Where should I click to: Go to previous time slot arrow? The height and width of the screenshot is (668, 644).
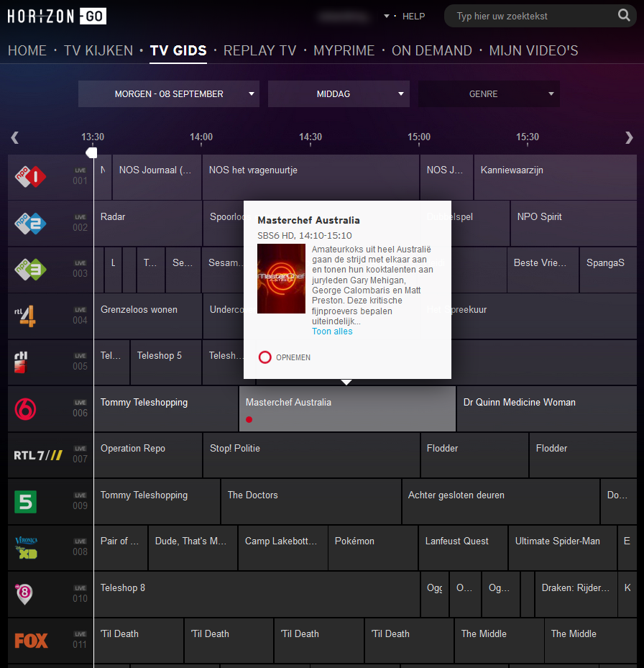pyautogui.click(x=15, y=137)
